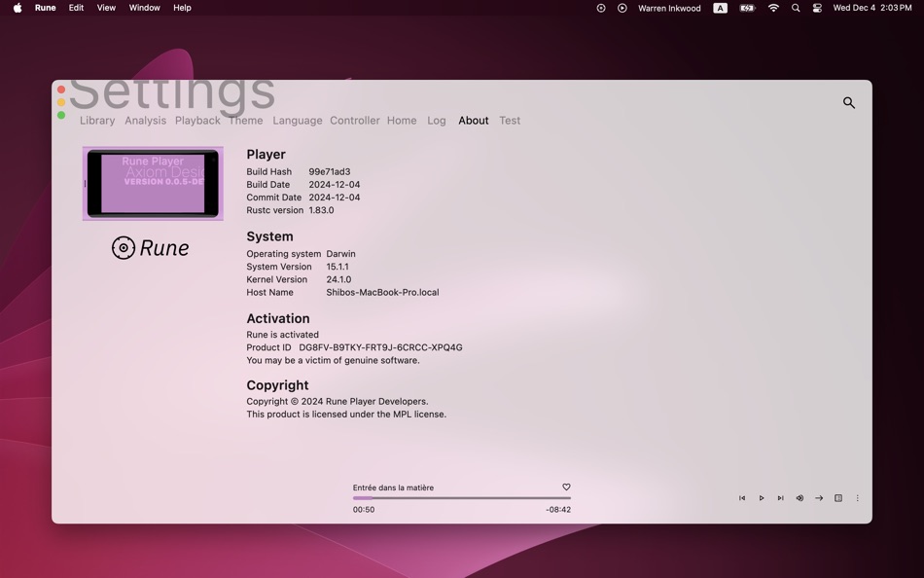Open the volume control icon
Image resolution: width=924 pixels, height=578 pixels.
[800, 497]
